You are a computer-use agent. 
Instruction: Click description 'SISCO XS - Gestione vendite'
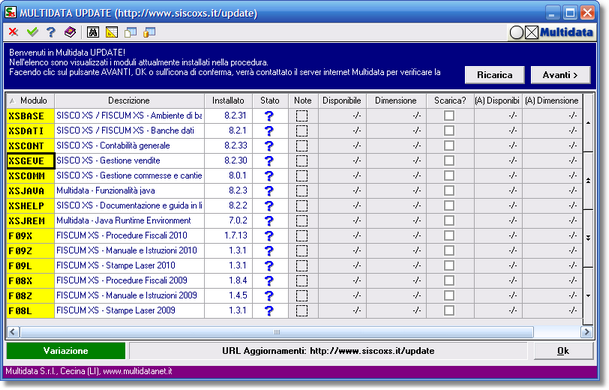(x=108, y=161)
